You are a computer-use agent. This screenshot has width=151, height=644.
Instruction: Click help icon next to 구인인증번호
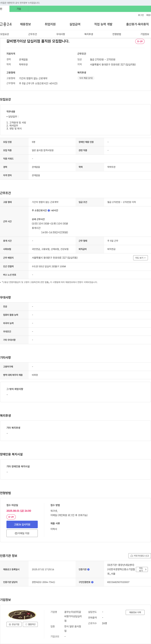pos(92,582)
